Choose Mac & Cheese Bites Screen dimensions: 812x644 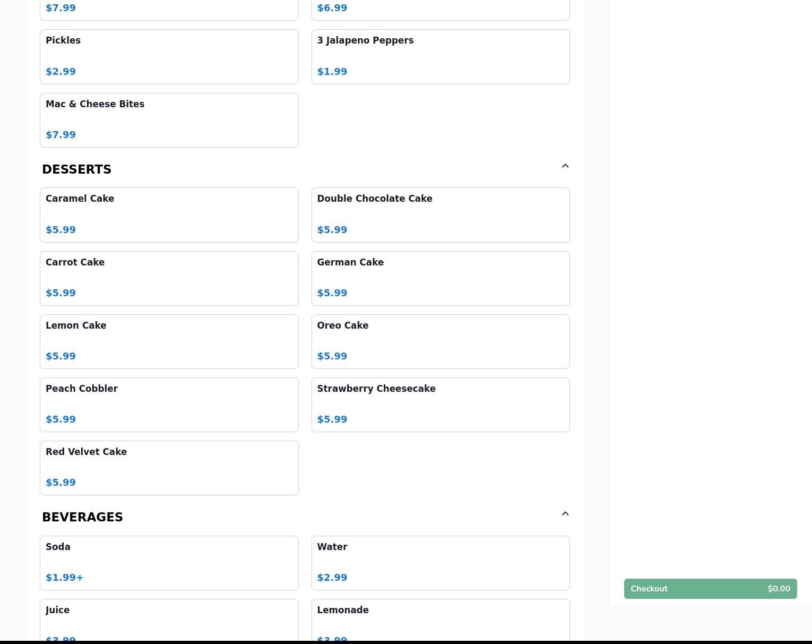pyautogui.click(x=169, y=120)
